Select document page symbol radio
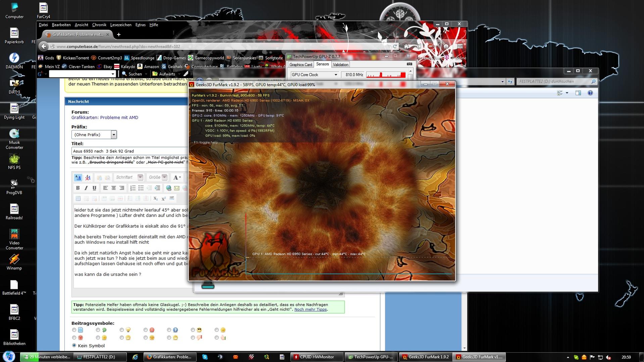This screenshot has width=644, height=362. click(74, 330)
